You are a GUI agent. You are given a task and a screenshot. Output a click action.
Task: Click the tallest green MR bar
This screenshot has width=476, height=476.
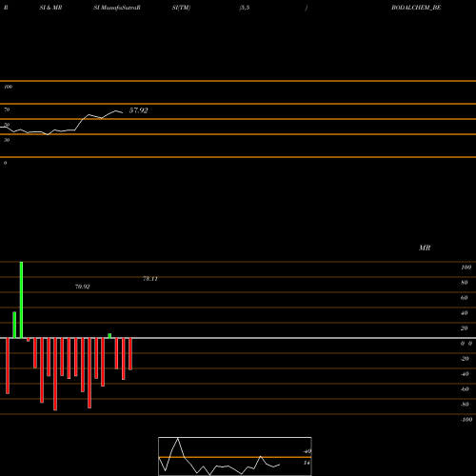(21, 300)
